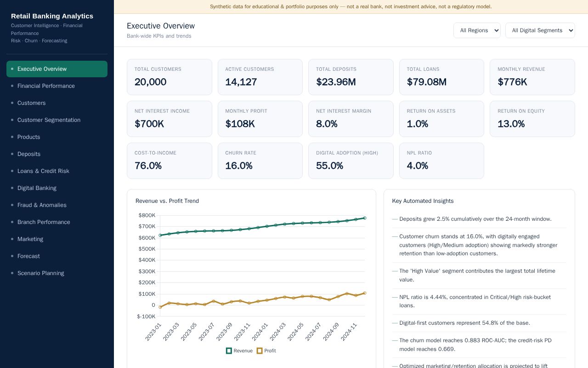Navigate to Customer Segmentation
This screenshot has height=368, width=588.
point(57,120)
